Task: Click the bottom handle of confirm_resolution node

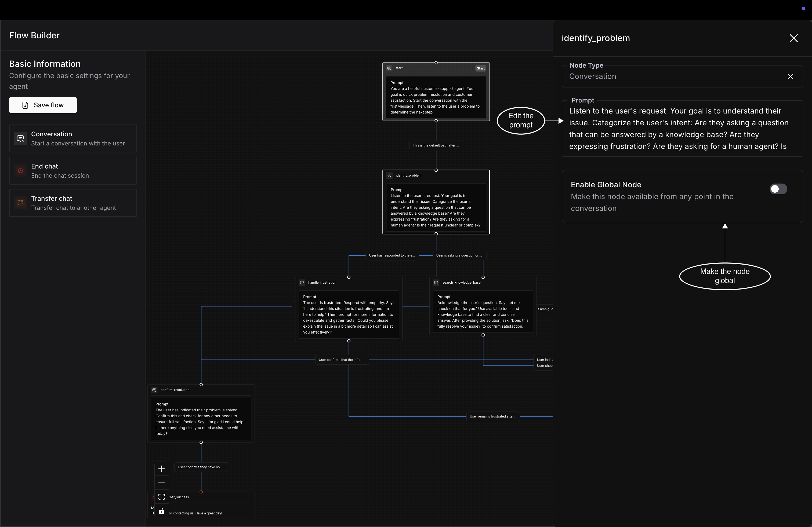Action: pos(201,442)
